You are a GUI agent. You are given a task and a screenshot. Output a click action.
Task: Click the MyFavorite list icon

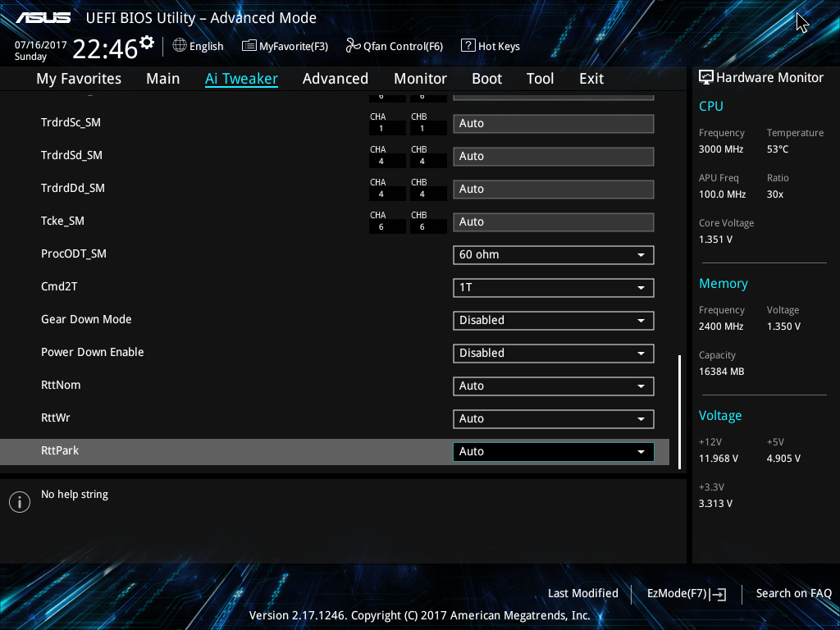(249, 46)
